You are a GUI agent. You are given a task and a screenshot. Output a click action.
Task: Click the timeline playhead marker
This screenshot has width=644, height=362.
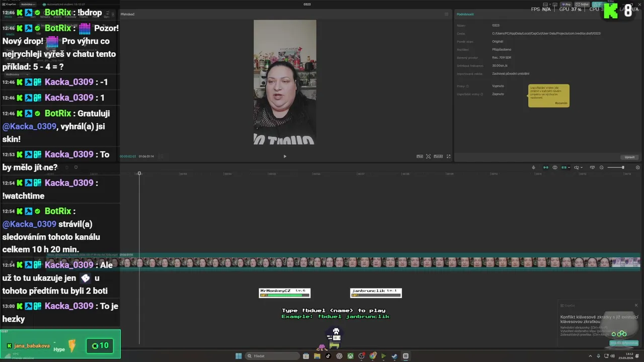139,173
